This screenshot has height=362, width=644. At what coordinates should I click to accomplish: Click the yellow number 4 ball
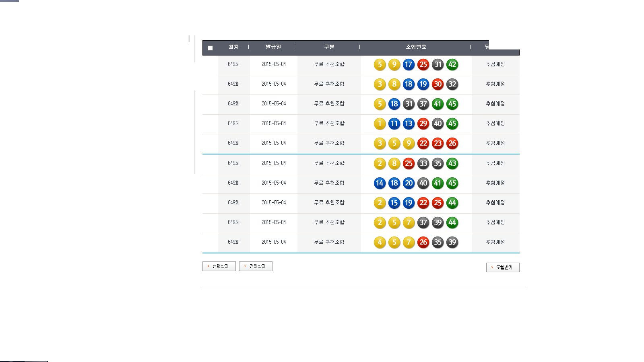pyautogui.click(x=380, y=242)
